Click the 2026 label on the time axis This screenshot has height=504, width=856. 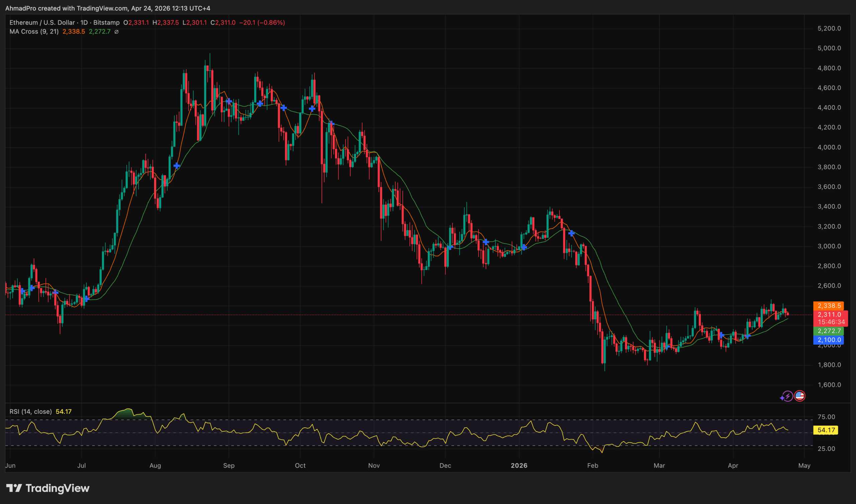pyautogui.click(x=519, y=466)
